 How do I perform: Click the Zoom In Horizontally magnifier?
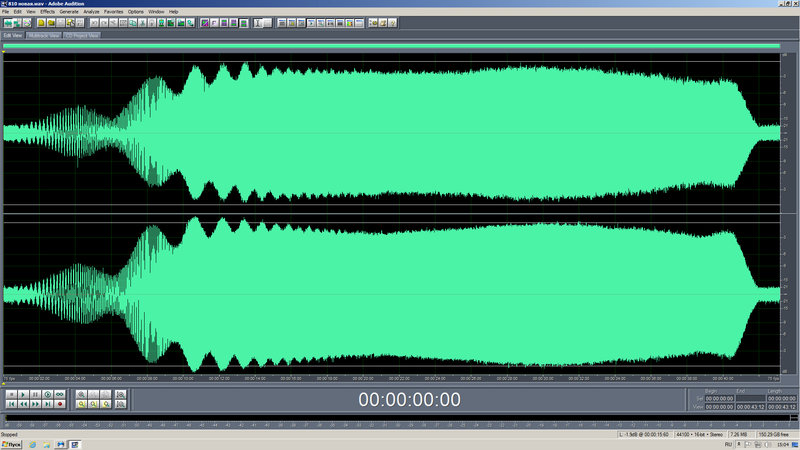click(81, 394)
